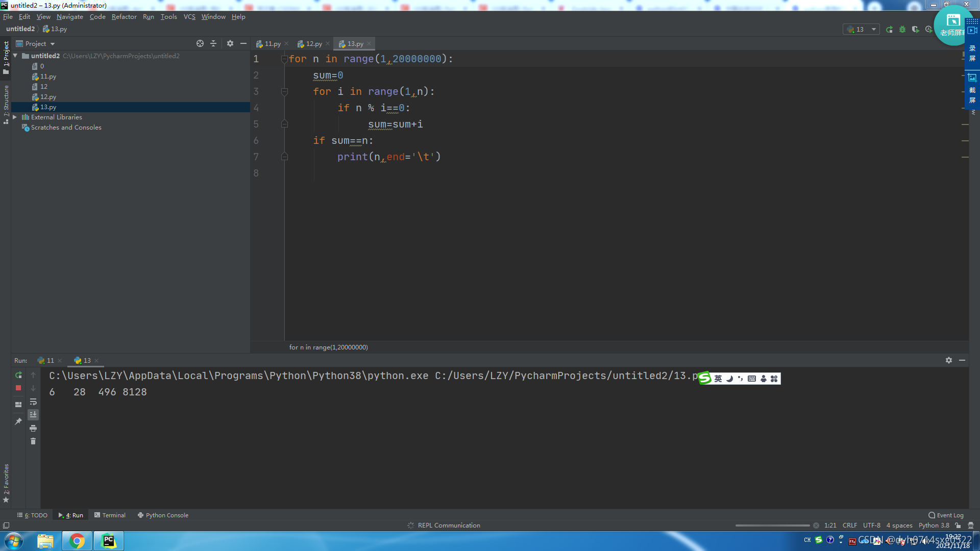Viewport: 980px width, 551px height.
Task: Open the 2: Favorites side tab
Action: tap(6, 483)
